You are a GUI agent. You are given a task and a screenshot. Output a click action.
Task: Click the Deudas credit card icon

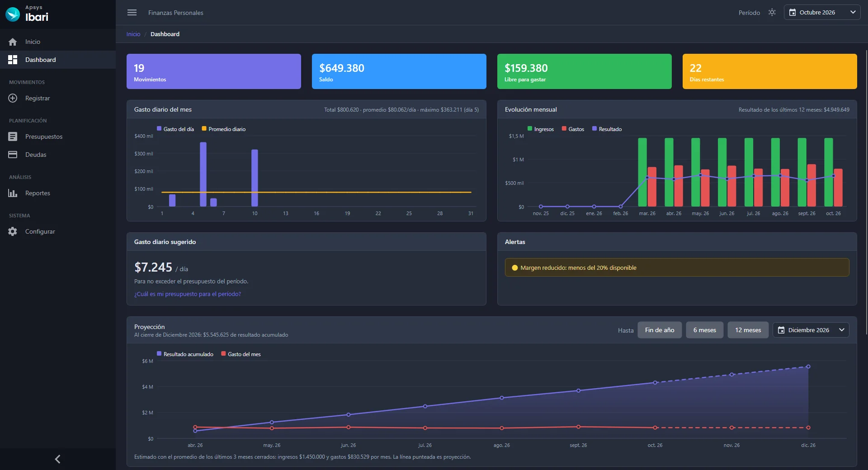(x=13, y=155)
